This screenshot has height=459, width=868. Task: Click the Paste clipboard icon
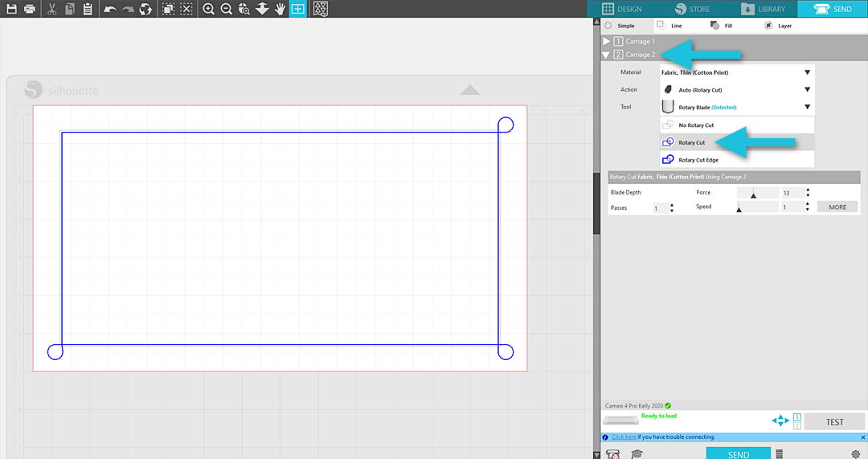coord(88,9)
